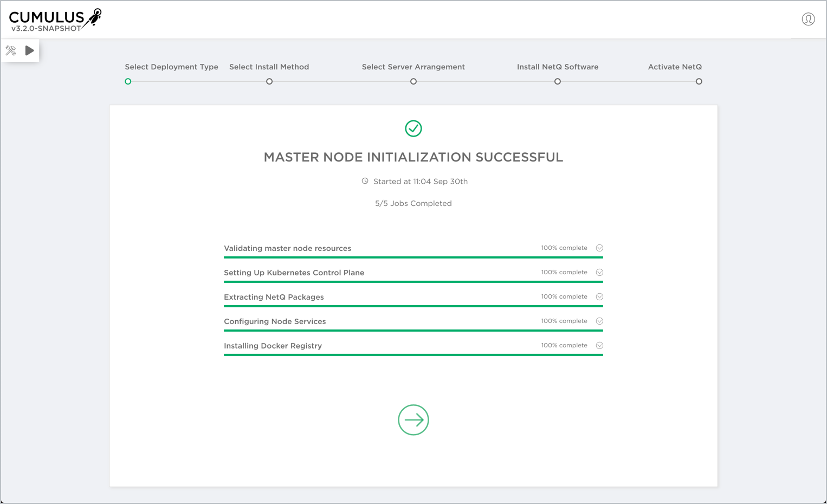The height and width of the screenshot is (504, 827).
Task: Click the Select Install Method label
Action: (269, 67)
